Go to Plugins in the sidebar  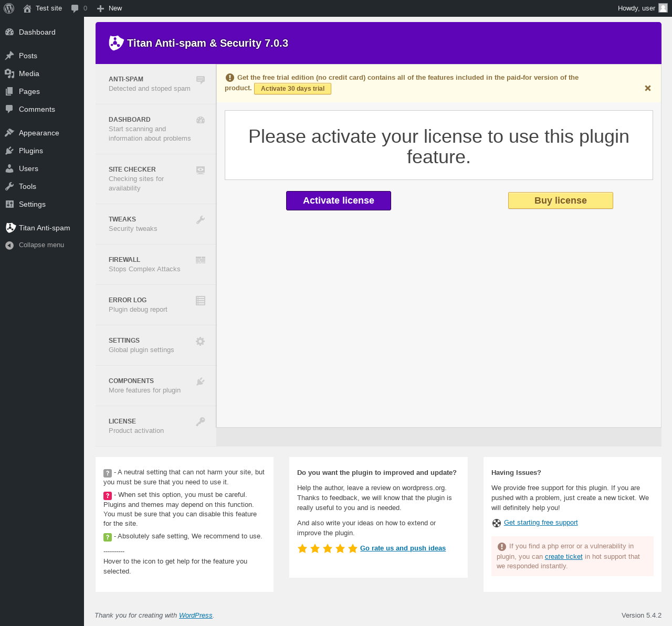coord(31,151)
